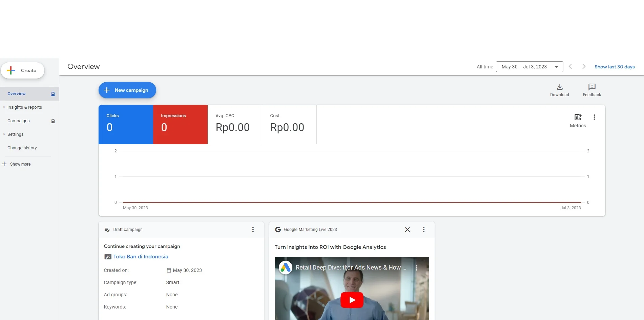Toggle the Clicks metric tile

coord(126,124)
